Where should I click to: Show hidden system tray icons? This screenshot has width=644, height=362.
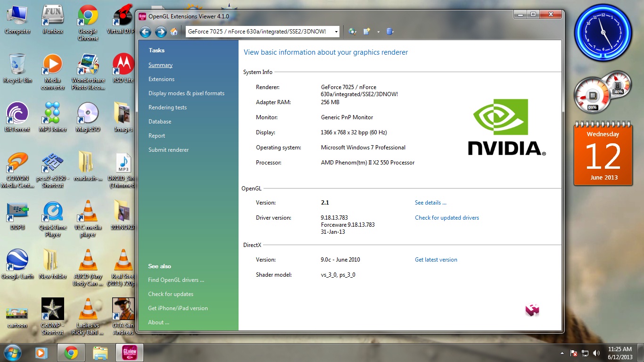tap(562, 353)
